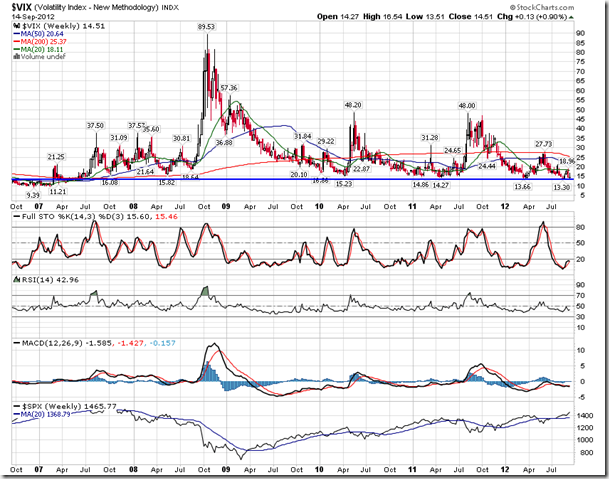Screen dimensions: 609x479
Task: Click the 89.53 peak price label
Action: pos(209,25)
